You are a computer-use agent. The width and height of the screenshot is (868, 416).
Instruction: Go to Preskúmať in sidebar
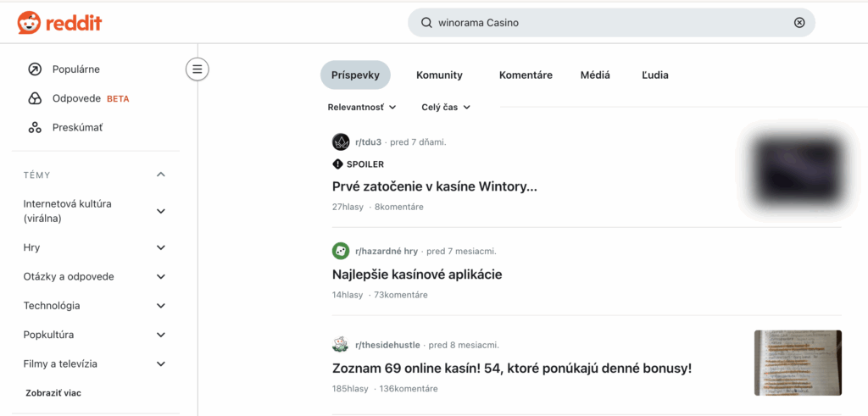pyautogui.click(x=77, y=127)
